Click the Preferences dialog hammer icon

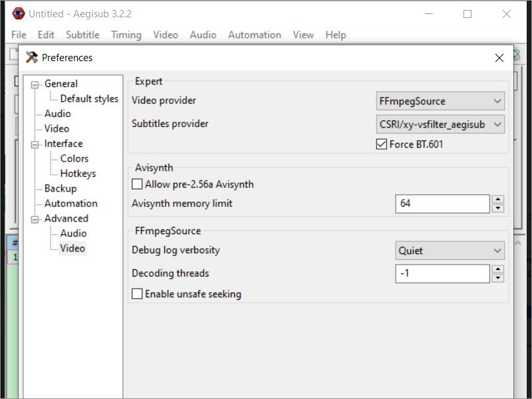32,58
